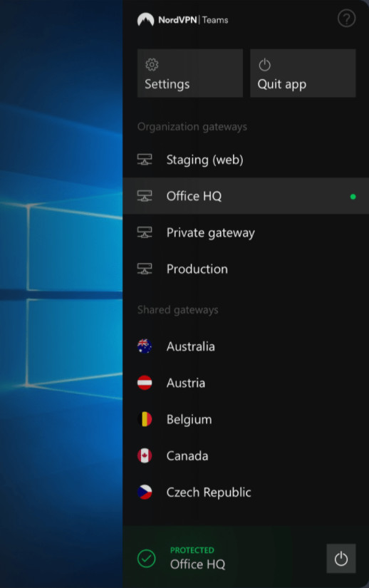
Task: Open the help question mark icon
Action: (346, 19)
